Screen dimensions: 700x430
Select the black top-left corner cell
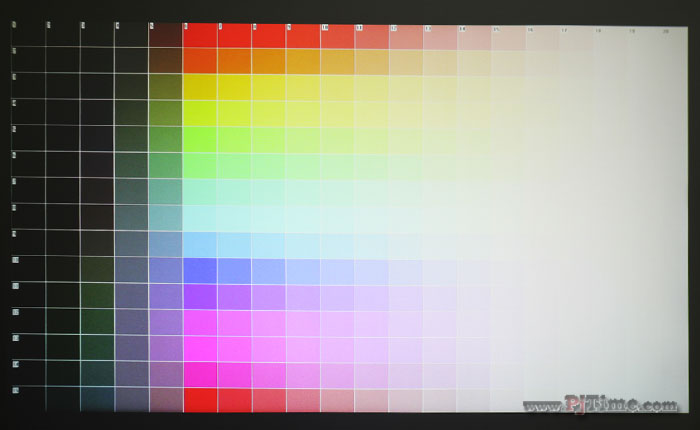coord(27,35)
